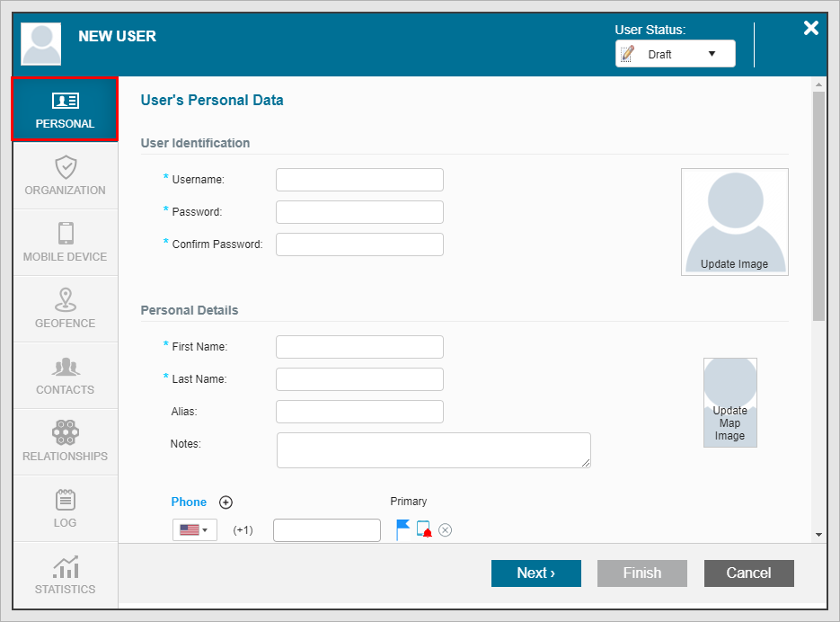Click Update Image profile picture
The image size is (840, 622).
click(x=734, y=221)
